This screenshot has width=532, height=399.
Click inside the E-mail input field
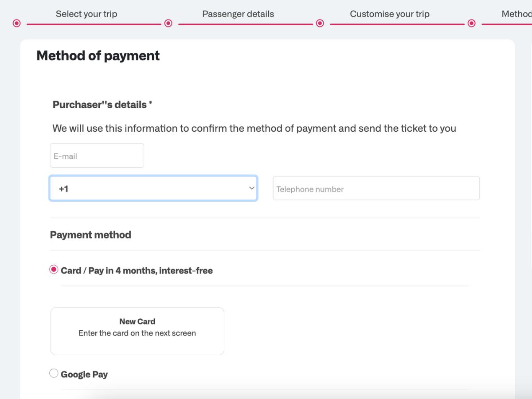[97, 155]
